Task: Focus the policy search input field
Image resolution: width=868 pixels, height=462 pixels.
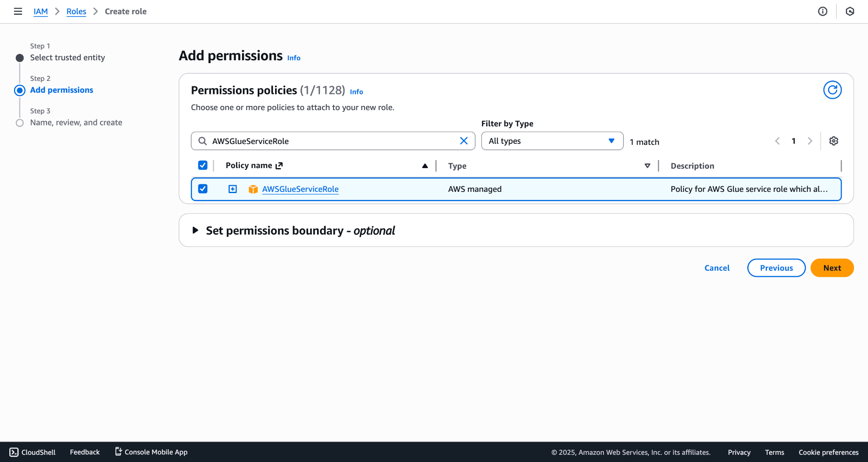Action: pos(333,141)
